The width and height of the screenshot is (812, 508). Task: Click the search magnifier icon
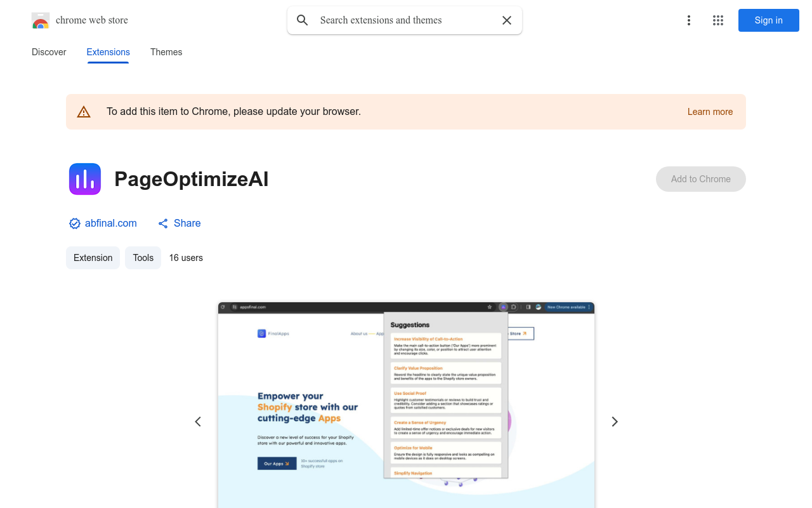303,20
